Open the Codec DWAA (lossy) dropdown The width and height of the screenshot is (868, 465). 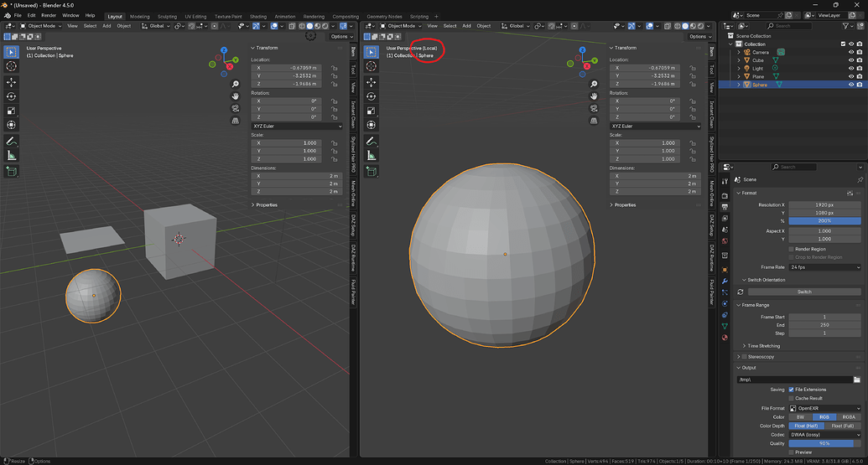click(x=825, y=435)
